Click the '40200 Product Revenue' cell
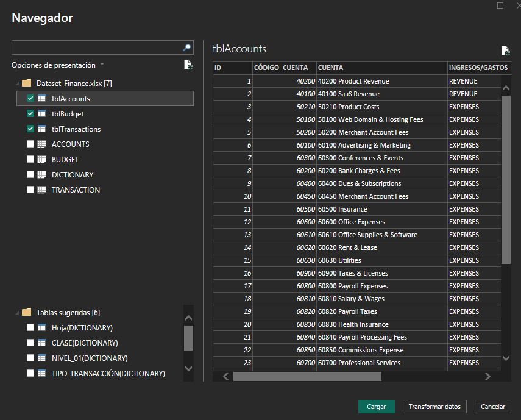 click(381, 81)
